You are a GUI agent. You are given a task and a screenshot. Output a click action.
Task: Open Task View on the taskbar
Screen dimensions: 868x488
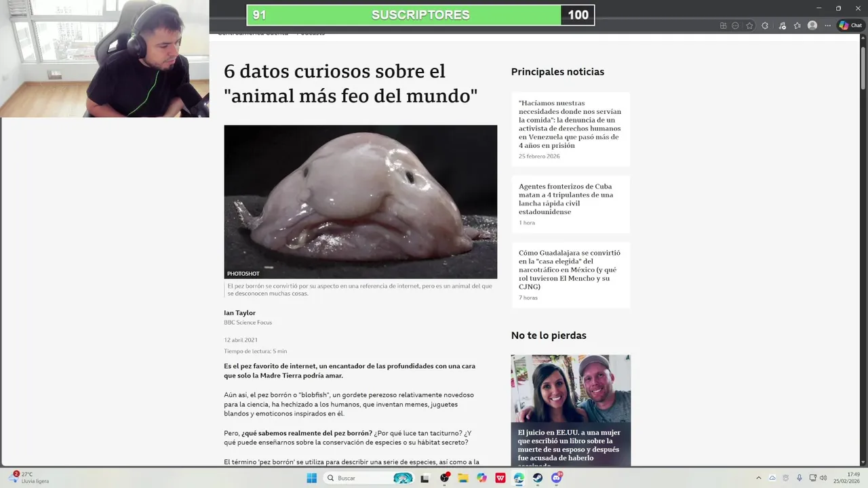(x=425, y=479)
